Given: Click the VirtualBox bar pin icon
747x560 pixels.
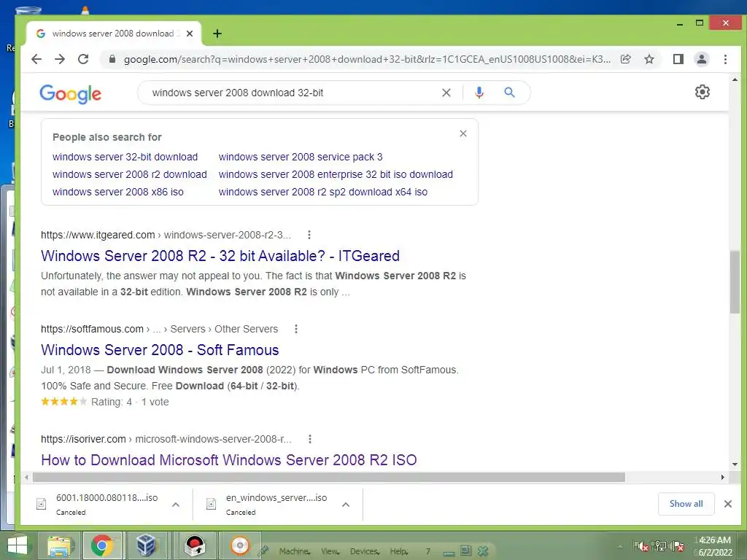Looking at the screenshot, I should 263,551.
